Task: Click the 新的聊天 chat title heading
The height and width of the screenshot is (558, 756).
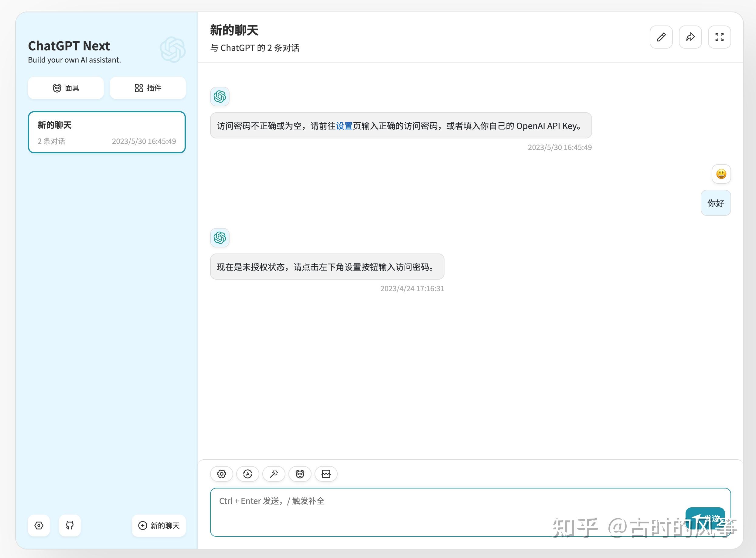Action: click(x=234, y=30)
